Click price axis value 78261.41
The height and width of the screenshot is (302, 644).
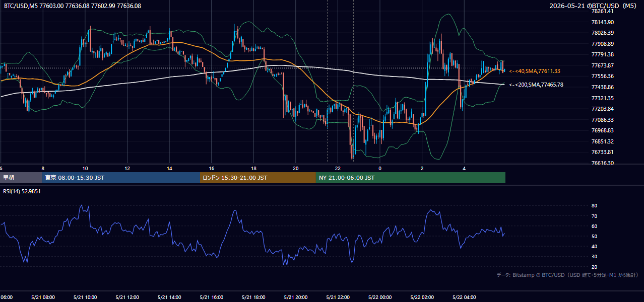coord(602,11)
